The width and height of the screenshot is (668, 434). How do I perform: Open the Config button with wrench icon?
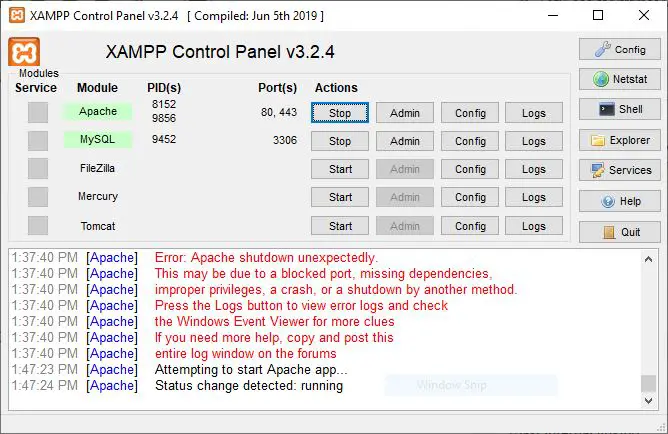(x=619, y=49)
